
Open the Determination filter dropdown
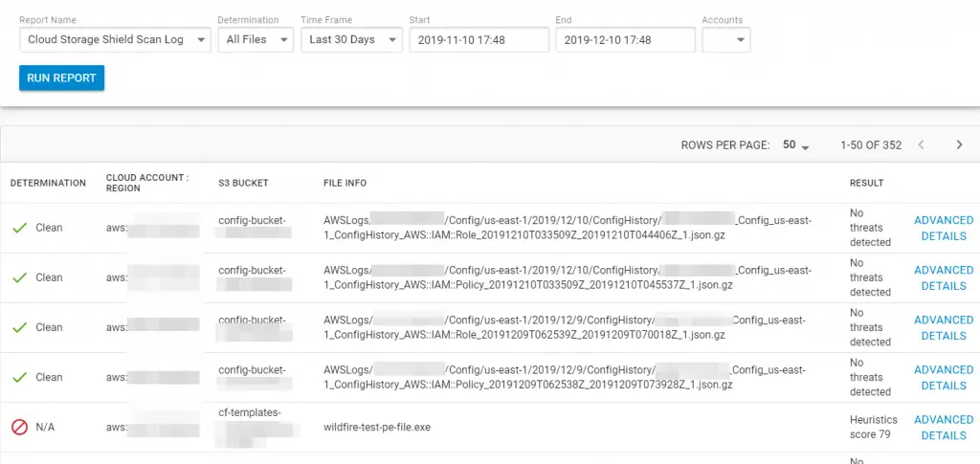(x=256, y=39)
